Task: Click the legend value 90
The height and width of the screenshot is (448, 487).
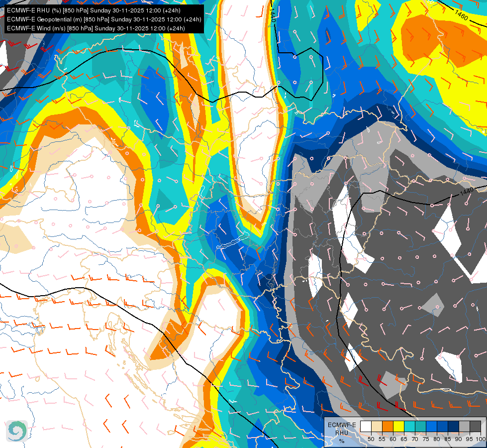Action: click(x=459, y=439)
